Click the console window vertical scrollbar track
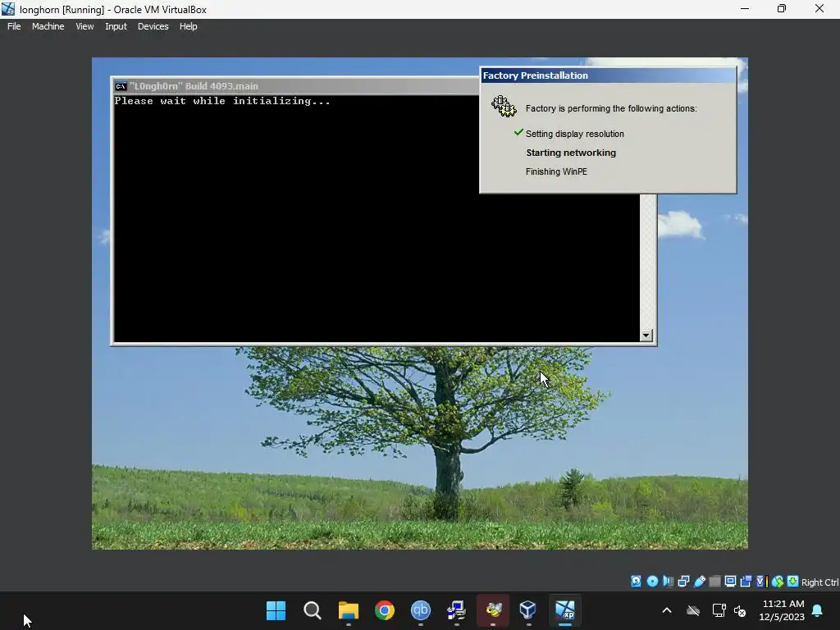 (648, 262)
